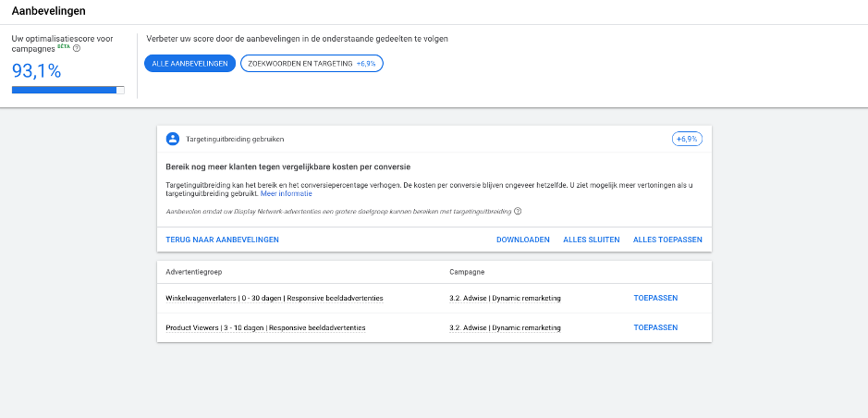Click the help icon beside optimalisatiescore label
Image resolution: width=868 pixels, height=418 pixels.
77,49
